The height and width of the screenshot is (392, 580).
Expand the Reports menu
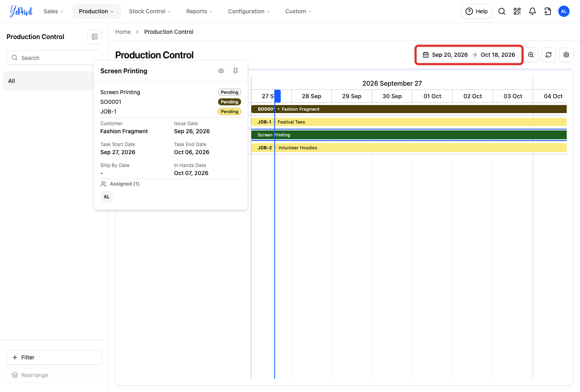pos(199,11)
